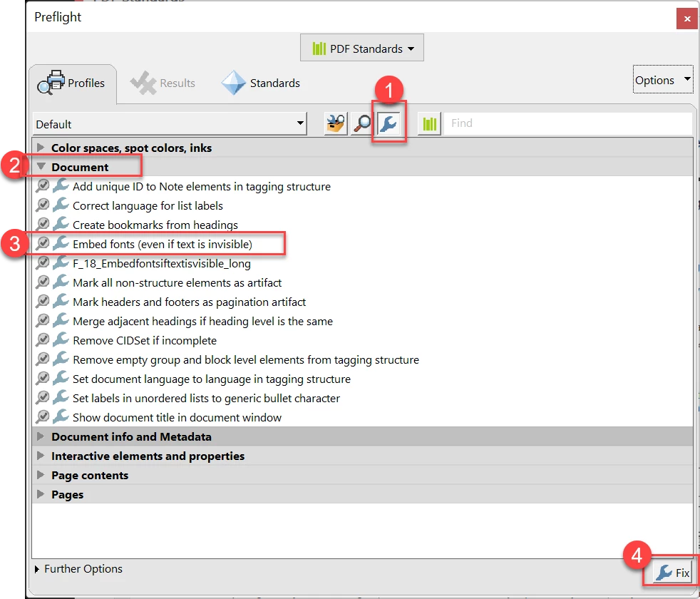Click wrench icon beside F_18_Embedfonts row
Viewport: 700px width, 599px height.
[61, 262]
